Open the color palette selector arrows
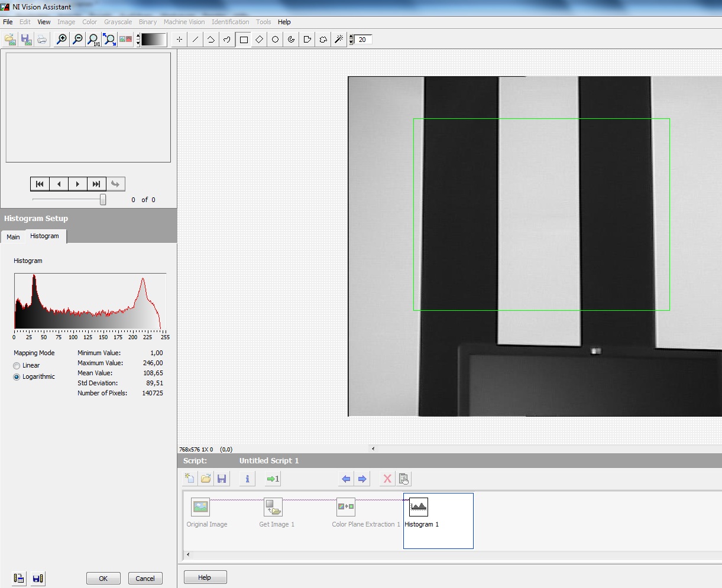The width and height of the screenshot is (722, 588). pyautogui.click(x=138, y=40)
